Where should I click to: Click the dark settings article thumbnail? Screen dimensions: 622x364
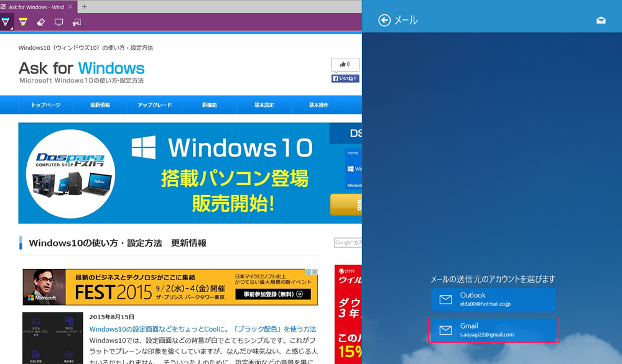click(x=53, y=338)
